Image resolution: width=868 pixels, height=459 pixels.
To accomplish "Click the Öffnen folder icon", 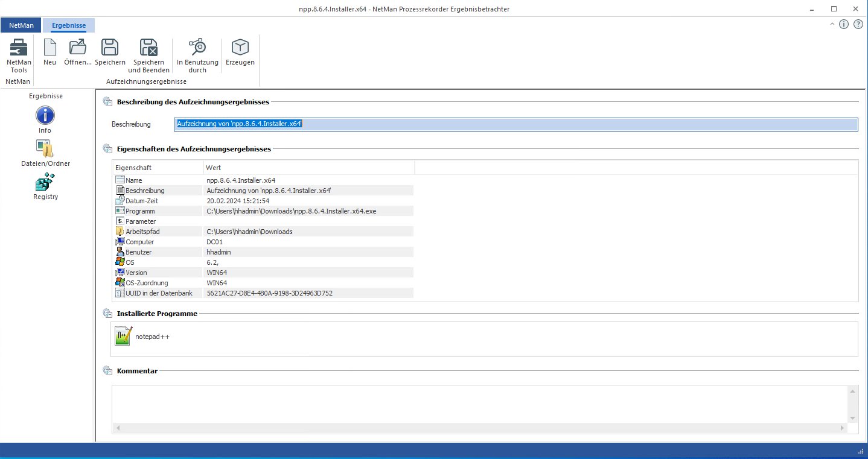I will point(78,48).
